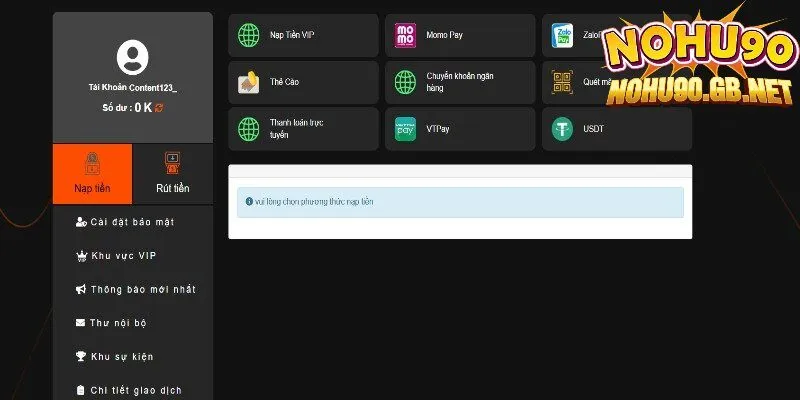Click the VTPay logo icon
Viewport: 800px width, 400px height.
tap(406, 129)
